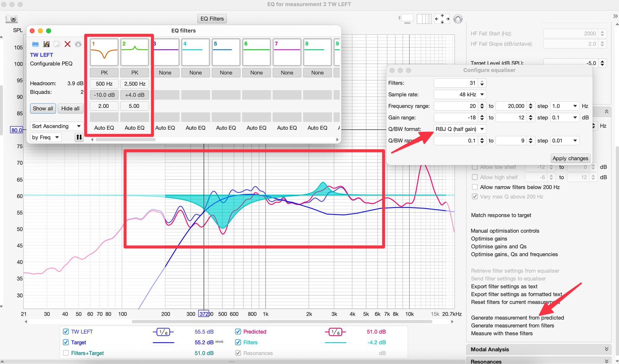The width and height of the screenshot is (619, 364).
Task: Open filter file with blue folder icon
Action: (35, 44)
